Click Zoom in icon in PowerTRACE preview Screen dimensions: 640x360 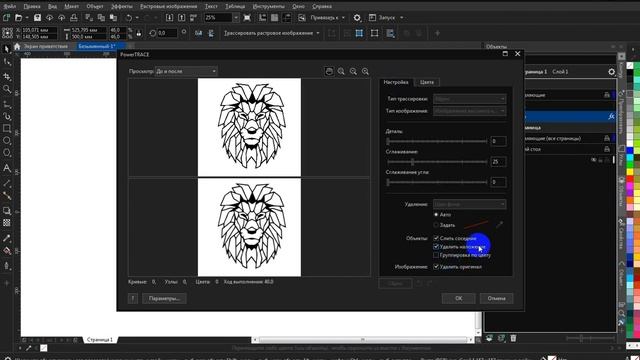click(x=341, y=71)
